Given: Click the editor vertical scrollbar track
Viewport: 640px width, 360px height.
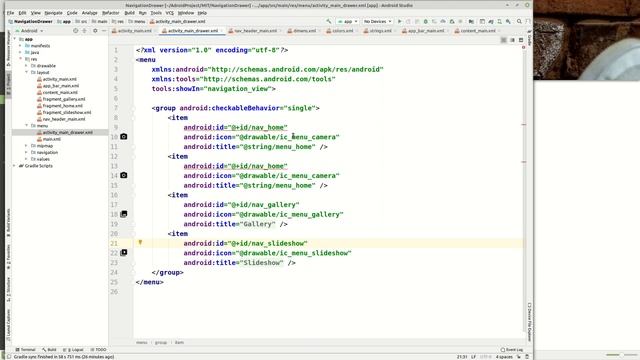Looking at the screenshot, I should [524, 188].
